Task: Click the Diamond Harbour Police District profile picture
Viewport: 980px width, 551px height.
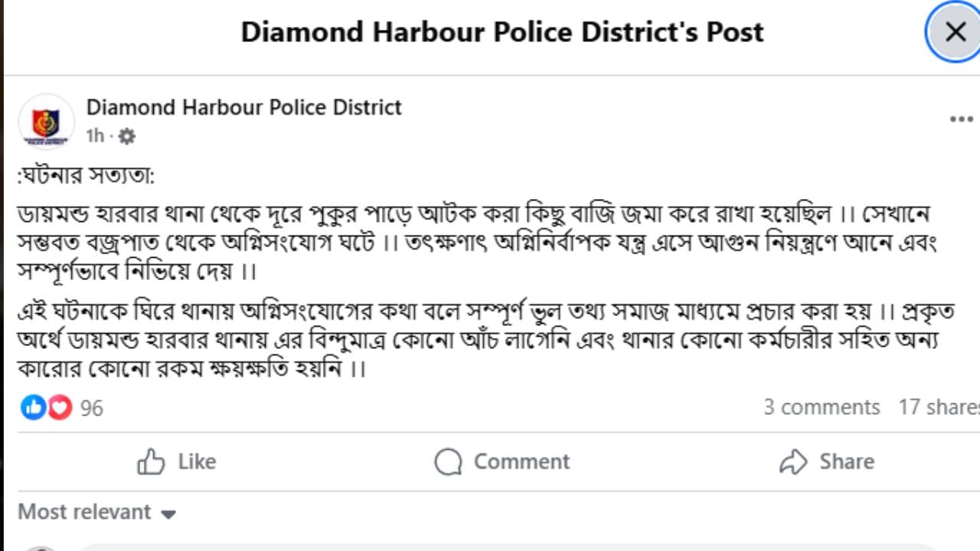Action: point(46,122)
